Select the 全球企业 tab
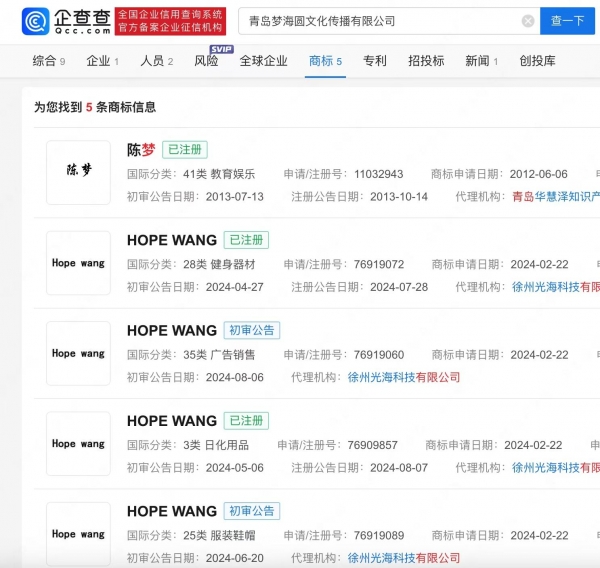Screen dimensions: 600x568 pos(263,61)
